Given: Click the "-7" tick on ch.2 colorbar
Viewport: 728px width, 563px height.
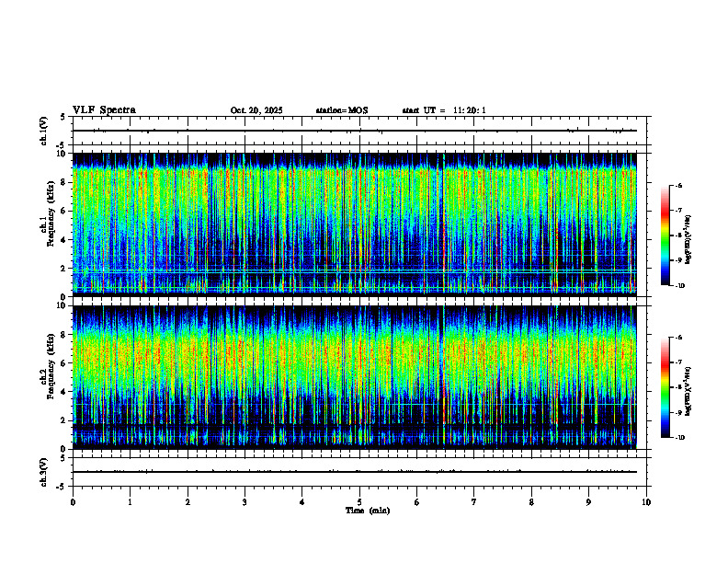Looking at the screenshot, I should coord(679,362).
